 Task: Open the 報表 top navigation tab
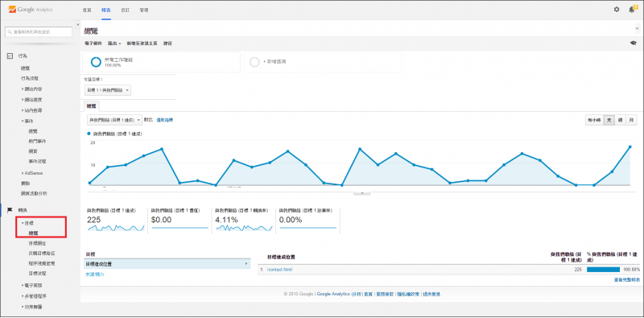tap(106, 10)
